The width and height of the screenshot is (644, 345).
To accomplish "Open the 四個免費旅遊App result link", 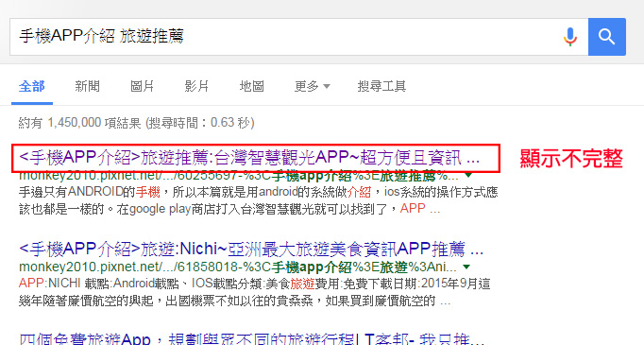I will click(252, 338).
